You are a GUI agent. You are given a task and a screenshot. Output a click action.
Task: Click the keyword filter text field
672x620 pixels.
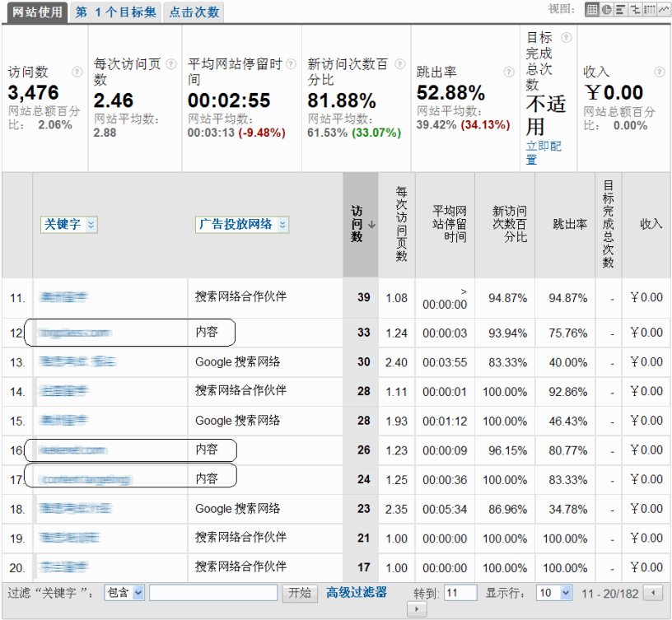coord(213,593)
